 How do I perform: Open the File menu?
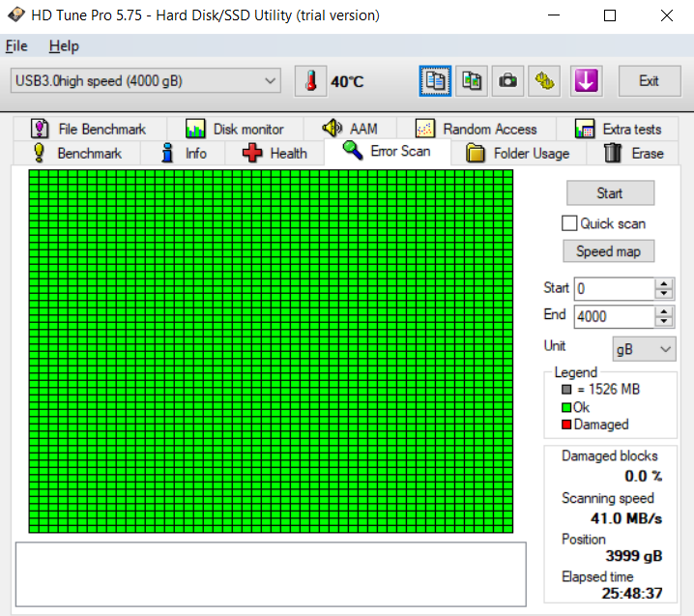coord(16,46)
